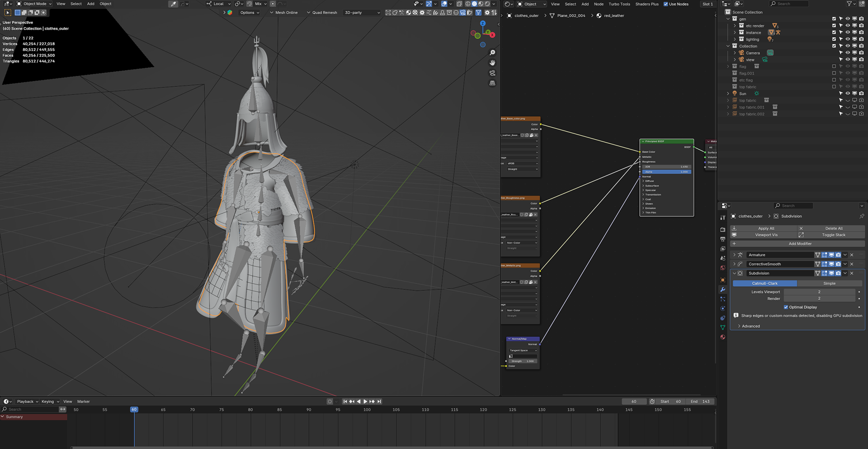Collapse the Subdivision modifier panel

(734, 273)
